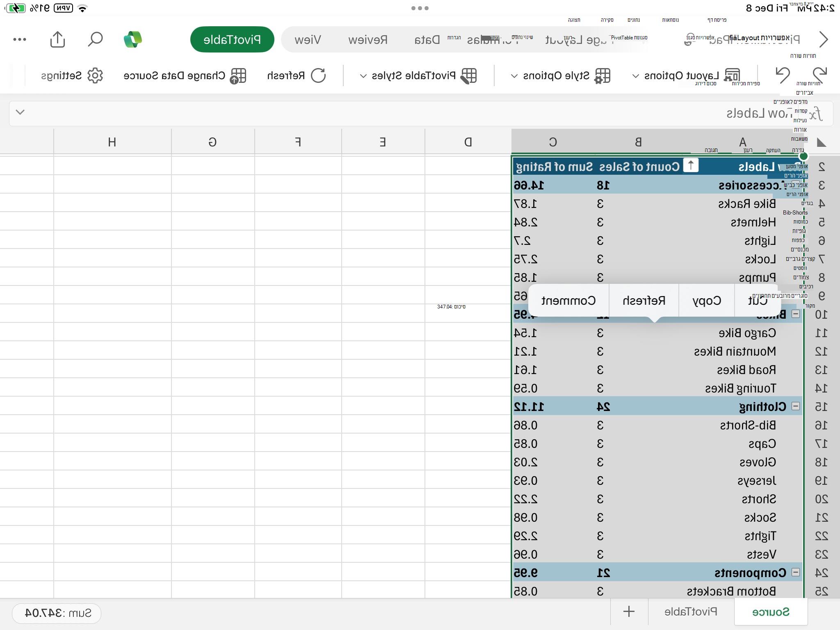Tap the select-all triangle corner
The image size is (840, 630).
822,142
